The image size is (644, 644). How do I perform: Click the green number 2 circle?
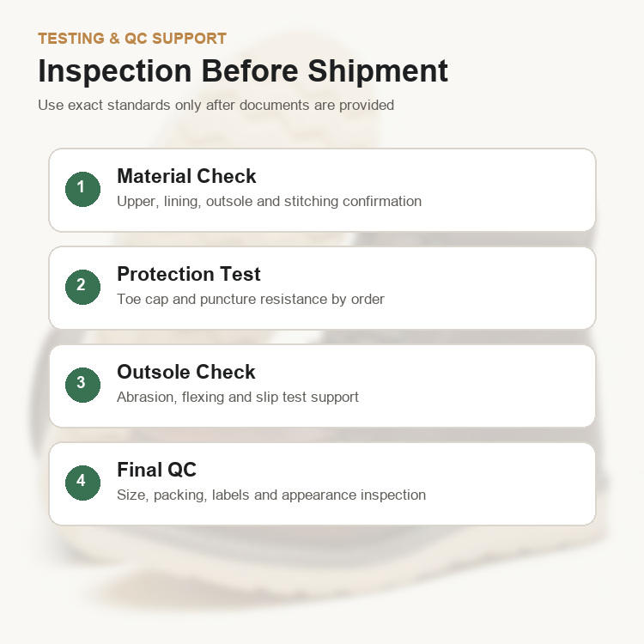coord(82,287)
